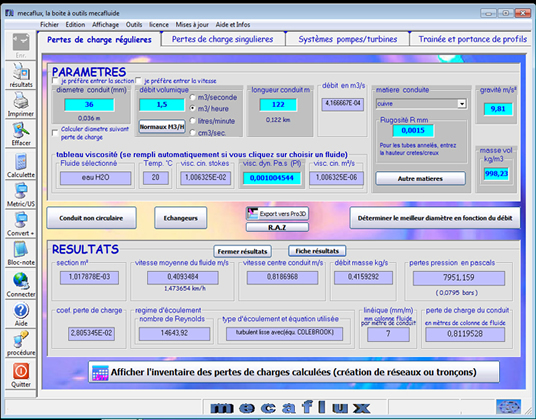Switch to Pertes de charge singulieres tab
This screenshot has height=420, width=536.
[x=223, y=39]
